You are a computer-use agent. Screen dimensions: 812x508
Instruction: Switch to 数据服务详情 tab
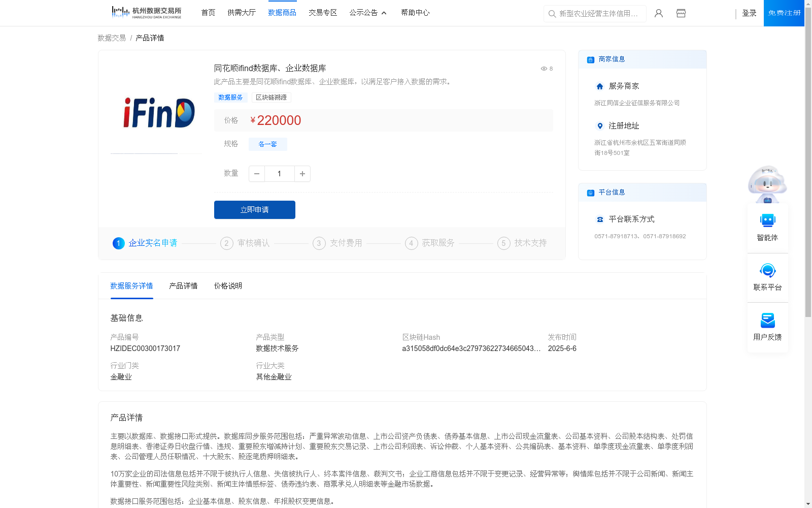point(131,286)
